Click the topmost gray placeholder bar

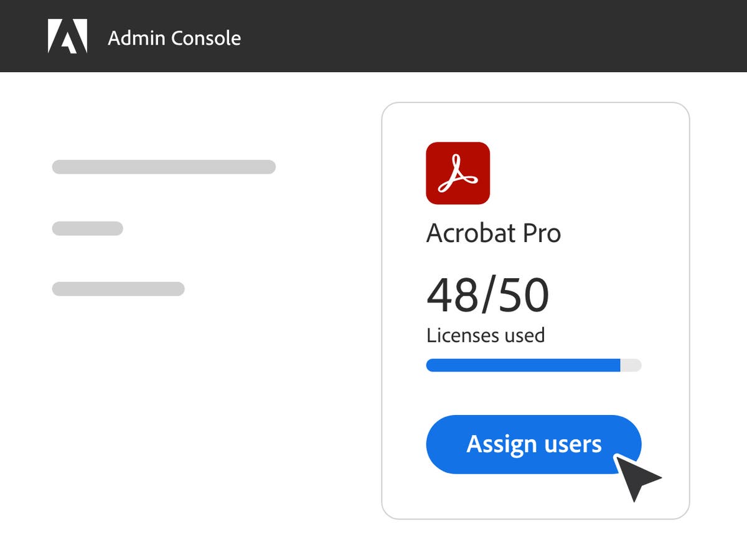(163, 166)
